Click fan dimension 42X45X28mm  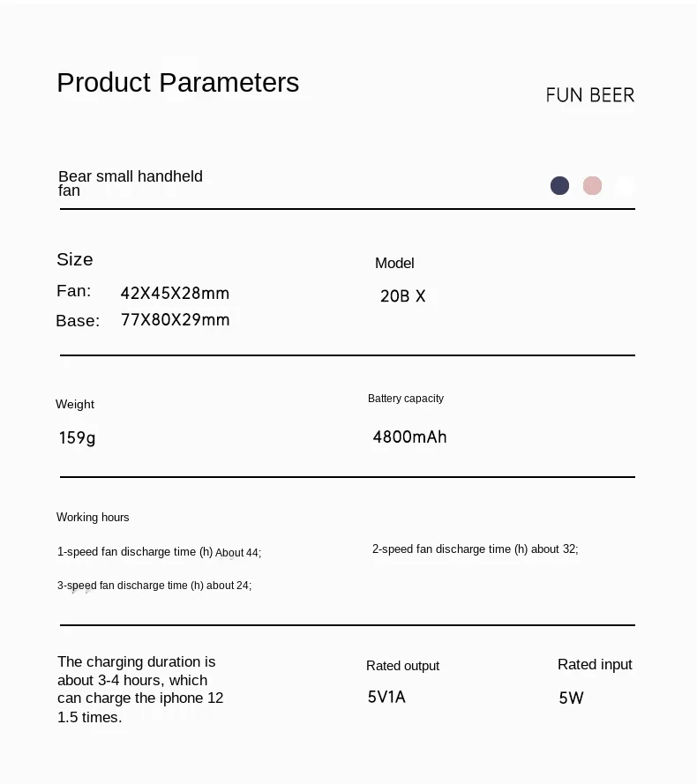(x=175, y=293)
